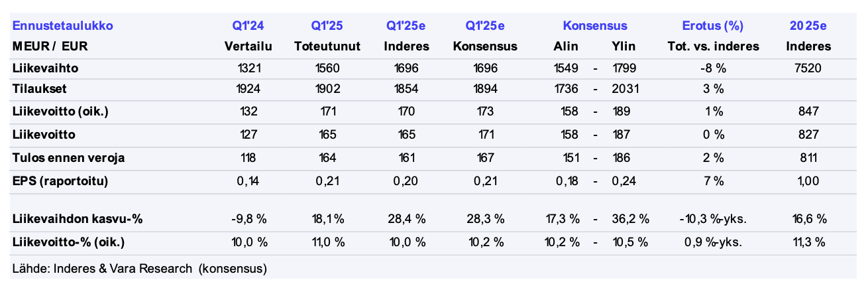Screen dimensions: 868x292
Task: Click the Tilaukset row label
Action: point(39,88)
